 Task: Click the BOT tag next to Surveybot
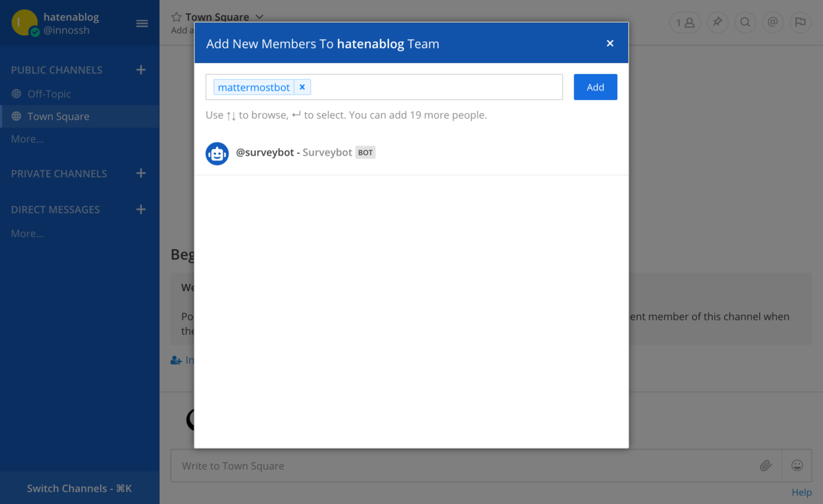click(366, 153)
